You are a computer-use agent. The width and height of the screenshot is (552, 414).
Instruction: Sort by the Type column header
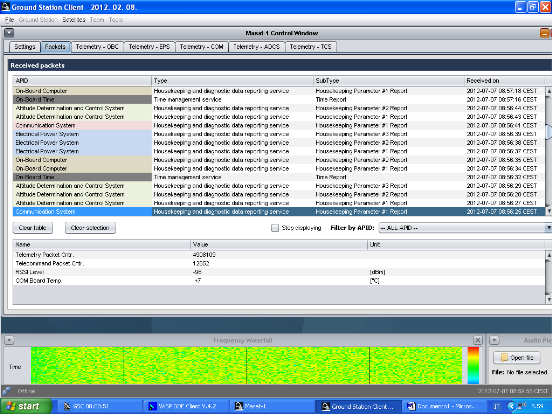click(x=232, y=81)
